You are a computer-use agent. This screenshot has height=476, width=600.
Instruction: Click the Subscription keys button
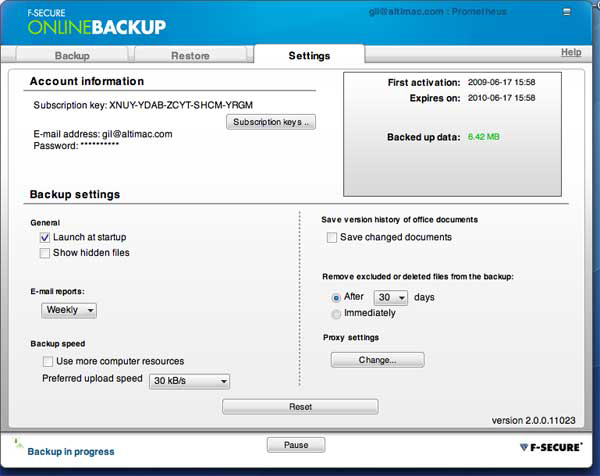click(x=271, y=122)
